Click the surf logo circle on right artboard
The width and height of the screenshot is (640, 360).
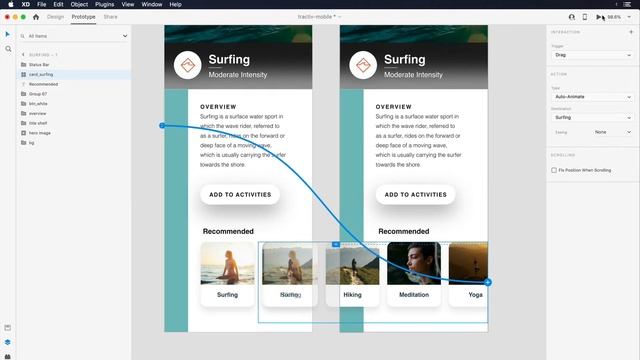363,65
